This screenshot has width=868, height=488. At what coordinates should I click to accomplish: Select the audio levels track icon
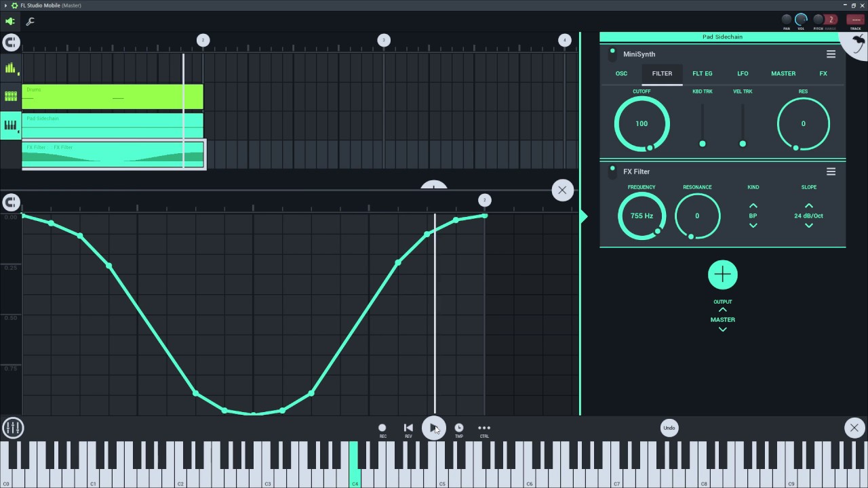pos(10,68)
